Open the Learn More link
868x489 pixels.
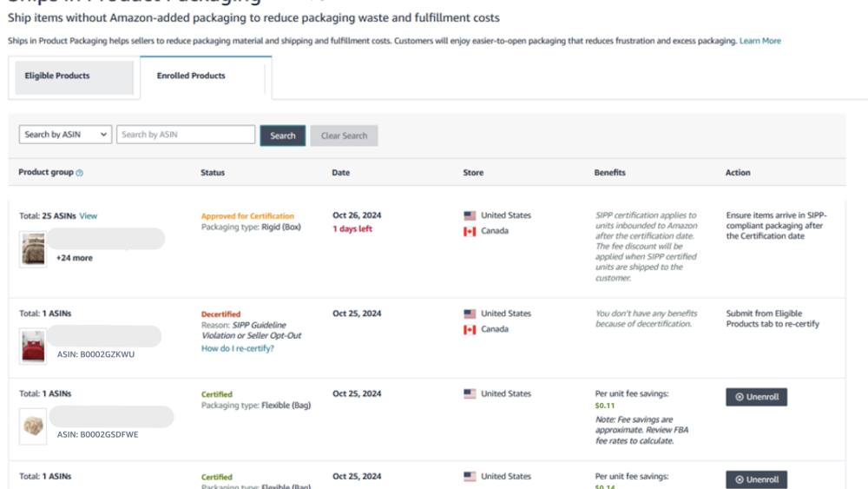tap(759, 41)
